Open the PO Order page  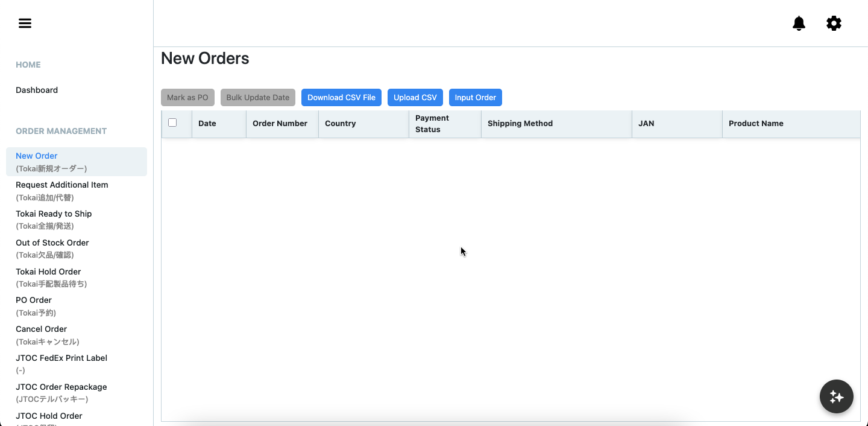[x=34, y=300]
